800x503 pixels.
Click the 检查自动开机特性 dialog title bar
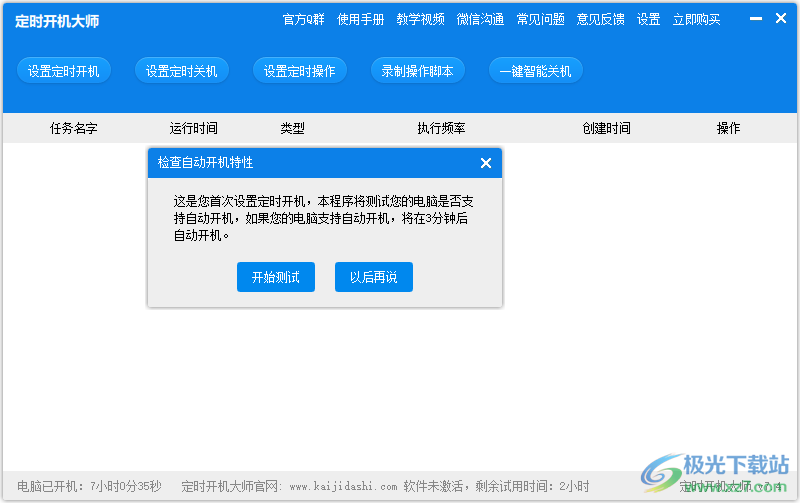pyautogui.click(x=324, y=163)
